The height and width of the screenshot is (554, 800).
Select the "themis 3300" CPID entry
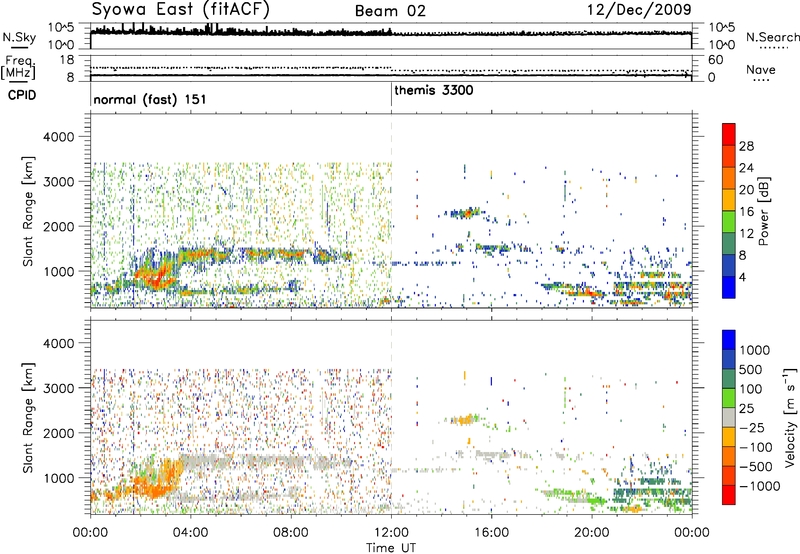tap(434, 90)
